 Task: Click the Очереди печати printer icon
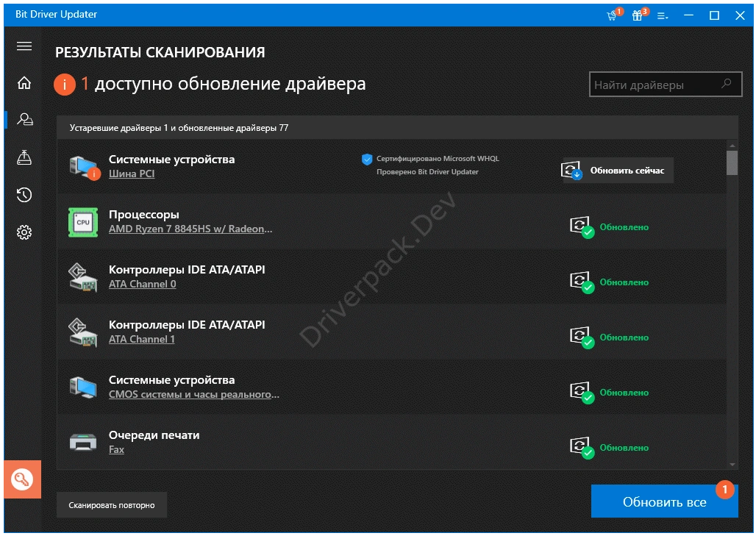point(83,442)
